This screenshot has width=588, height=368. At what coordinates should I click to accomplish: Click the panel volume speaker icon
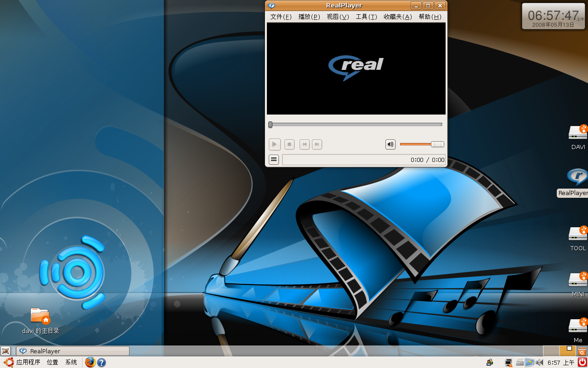(539, 362)
